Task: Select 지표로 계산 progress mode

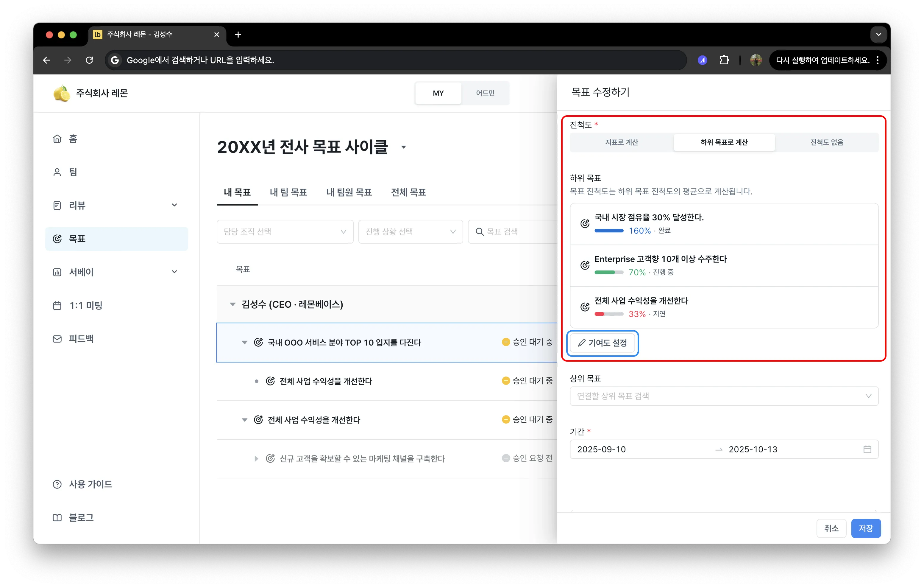Action: [622, 142]
